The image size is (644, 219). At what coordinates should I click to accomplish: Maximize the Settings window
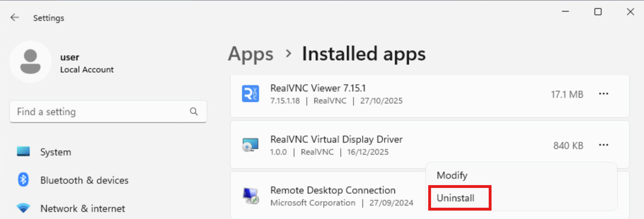click(x=598, y=12)
